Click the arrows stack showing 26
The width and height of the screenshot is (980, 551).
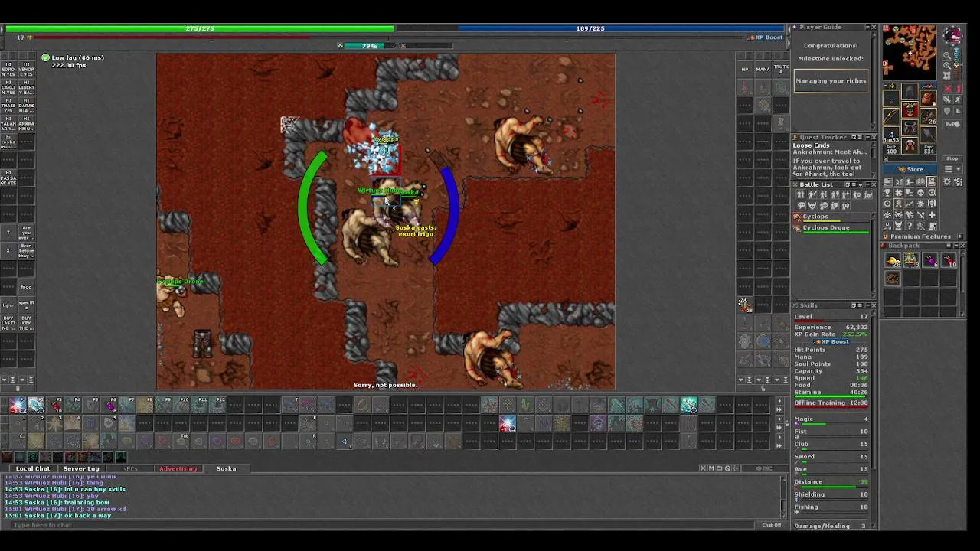(928, 117)
